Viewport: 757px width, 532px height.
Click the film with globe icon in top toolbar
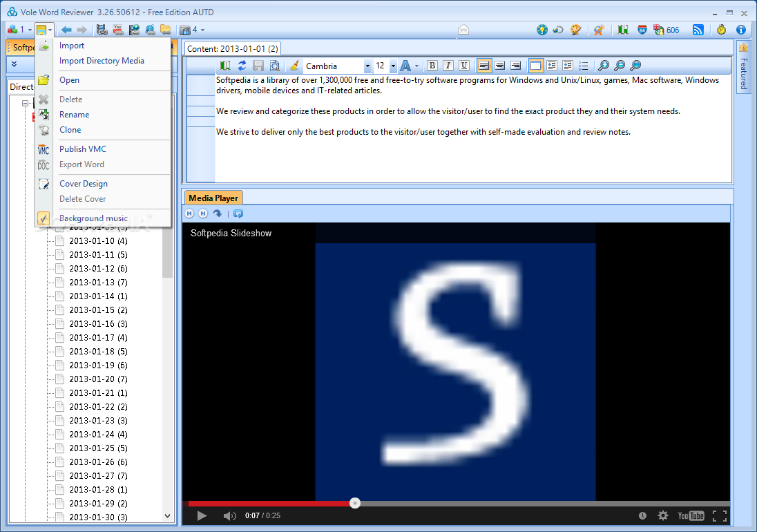click(134, 30)
